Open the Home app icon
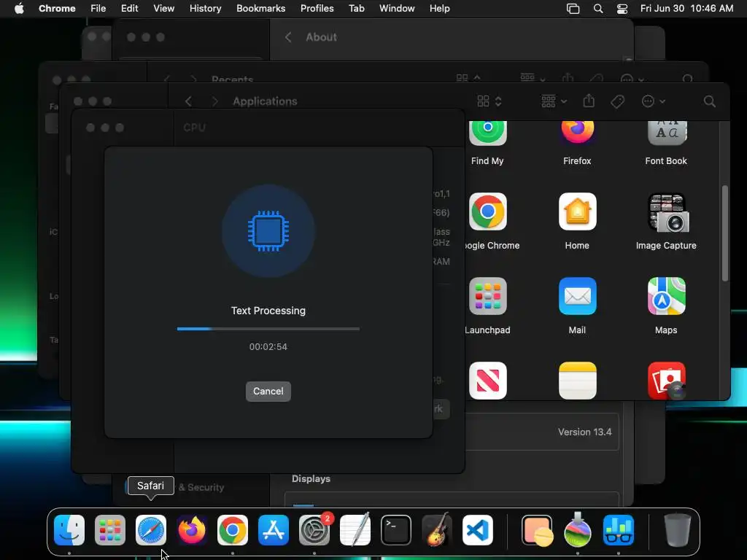 pyautogui.click(x=577, y=211)
